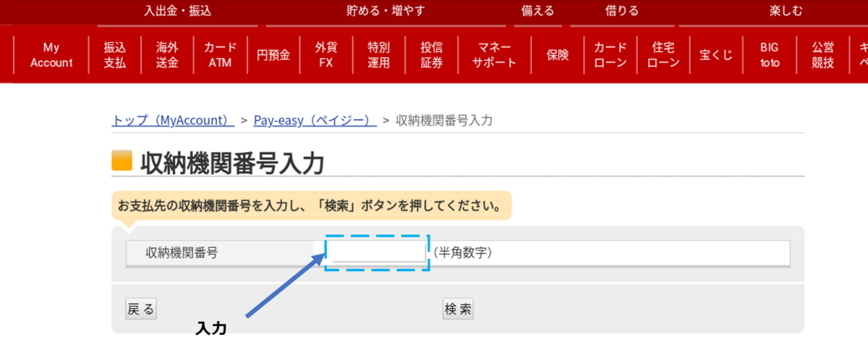Screen dimensions: 868x350
Task: Click the 収納機関番号 field label
Action: (x=182, y=253)
